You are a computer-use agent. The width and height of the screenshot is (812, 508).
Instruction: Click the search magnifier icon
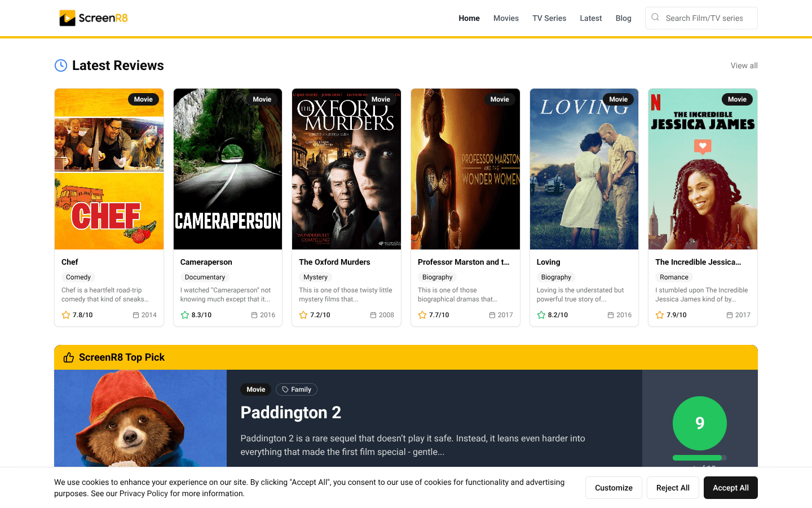(655, 17)
